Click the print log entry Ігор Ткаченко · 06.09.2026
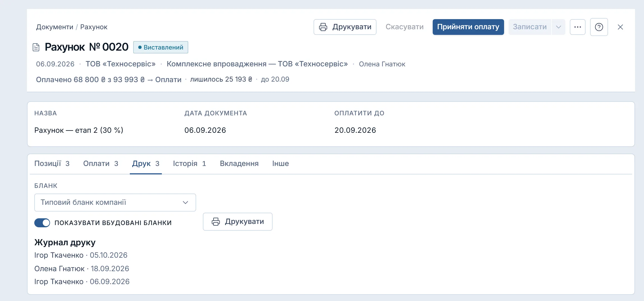The width and height of the screenshot is (644, 301). click(82, 282)
